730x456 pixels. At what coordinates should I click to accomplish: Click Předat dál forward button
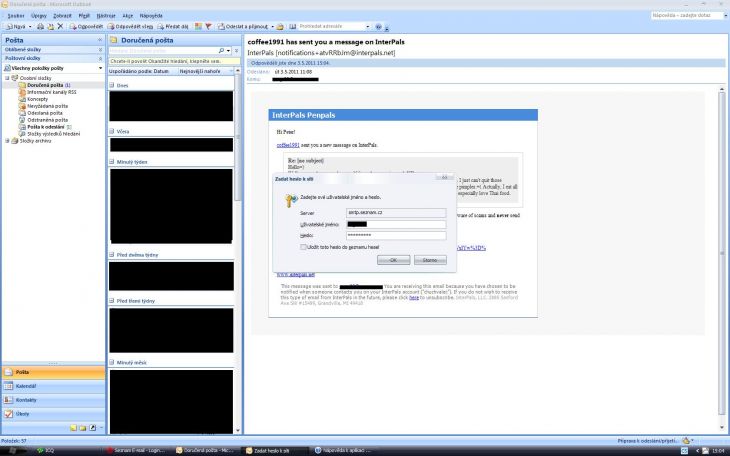coord(173,27)
